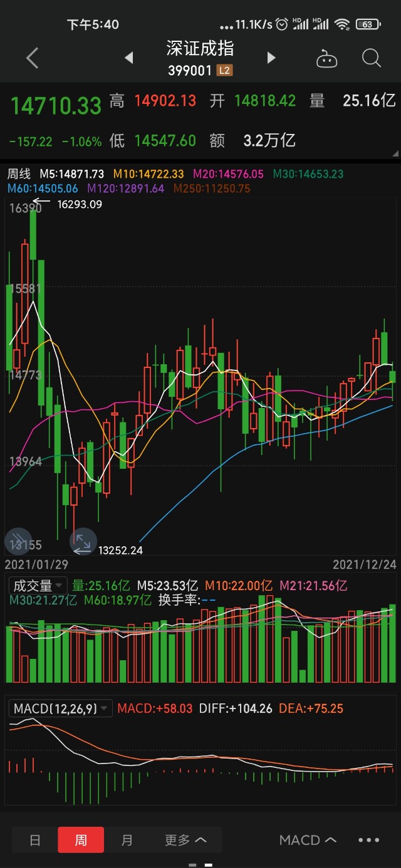The height and width of the screenshot is (868, 401).
Task: Tap the Wi-Fi icon in status bar
Action: (342, 24)
